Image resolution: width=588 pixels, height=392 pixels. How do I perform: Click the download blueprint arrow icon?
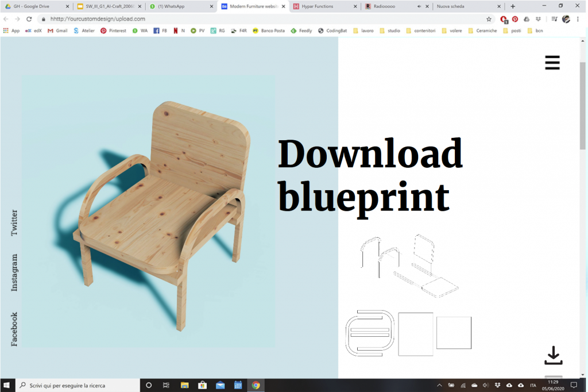(553, 355)
